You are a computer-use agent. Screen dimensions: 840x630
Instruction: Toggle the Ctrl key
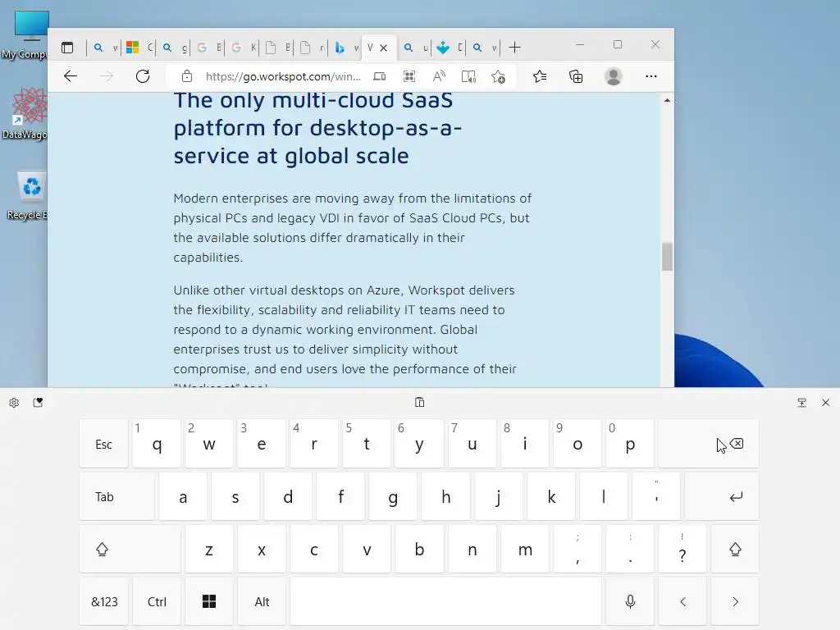[x=157, y=601]
